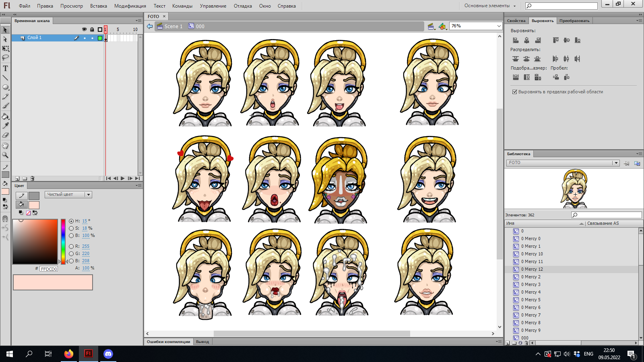The width and height of the screenshot is (644, 362).
Task: Open a new library panel
Action: (637, 163)
